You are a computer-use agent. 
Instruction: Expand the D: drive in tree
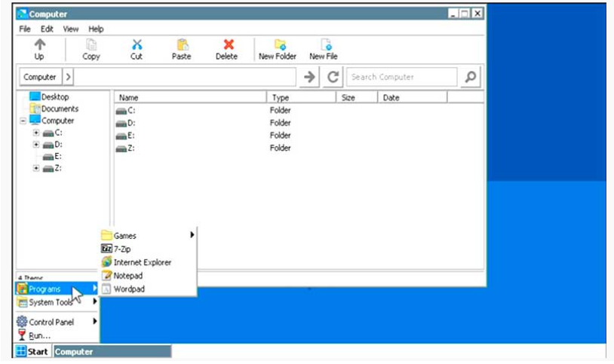(x=35, y=145)
